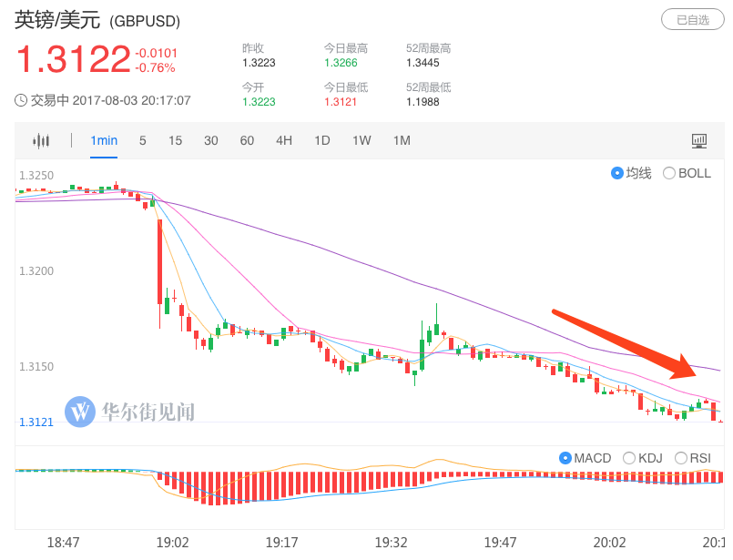Click the 英镑/美元 title
733x560 pixels.
[57, 20]
